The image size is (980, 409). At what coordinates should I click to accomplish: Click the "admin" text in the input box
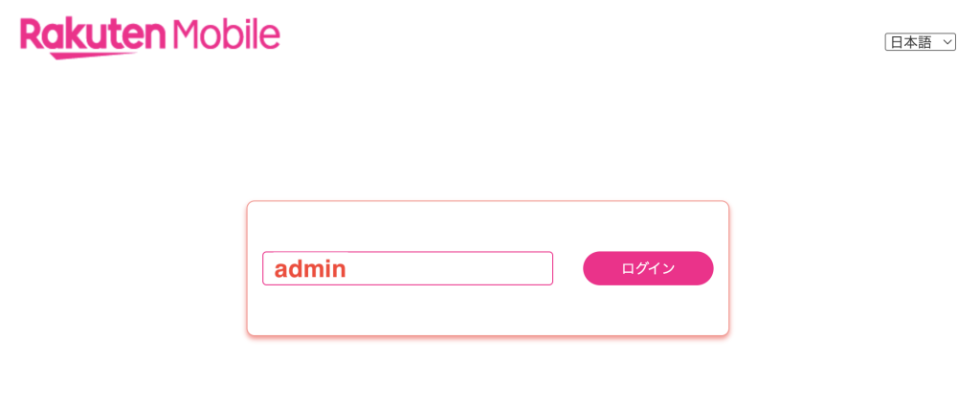309,269
